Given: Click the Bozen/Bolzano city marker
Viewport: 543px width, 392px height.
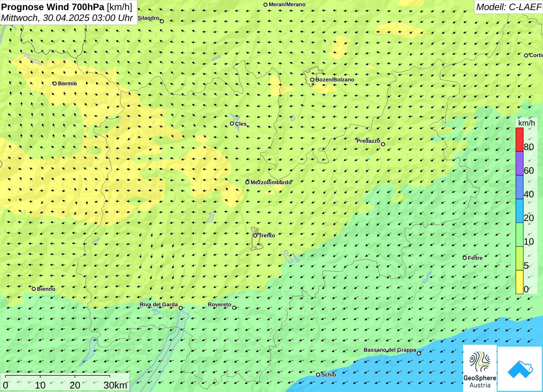Looking at the screenshot, I should [312, 80].
